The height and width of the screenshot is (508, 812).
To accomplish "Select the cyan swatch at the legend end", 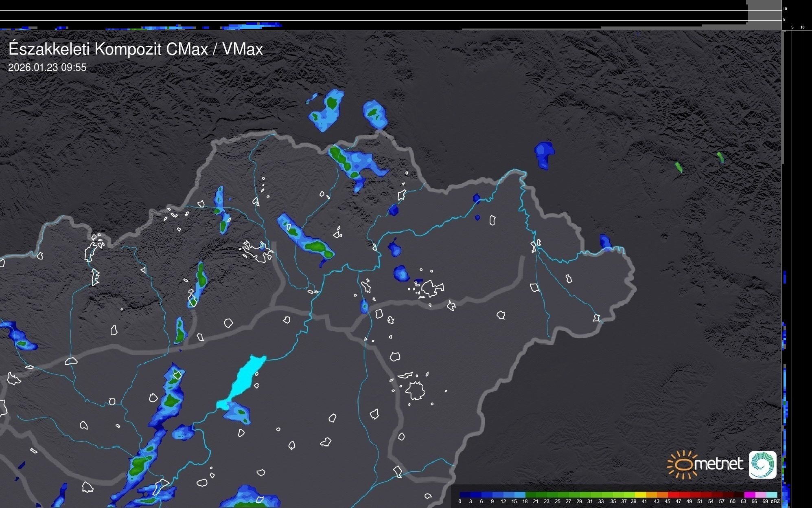I will (772, 495).
